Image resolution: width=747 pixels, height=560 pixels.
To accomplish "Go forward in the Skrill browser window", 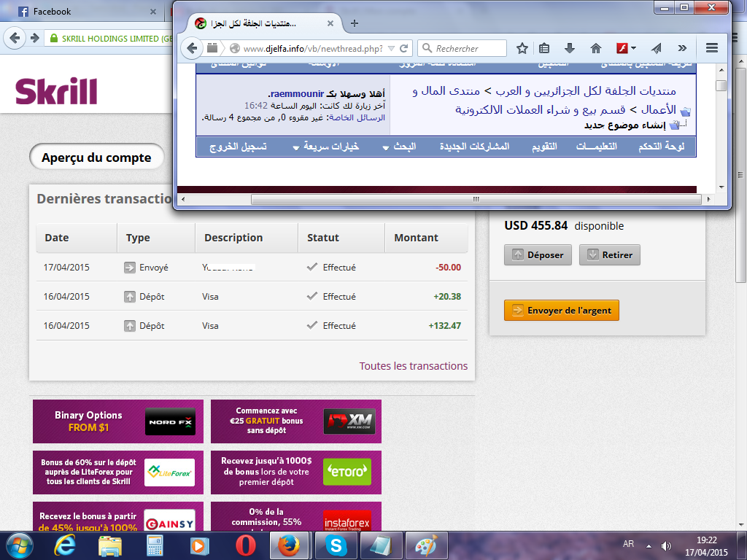I will (34, 38).
